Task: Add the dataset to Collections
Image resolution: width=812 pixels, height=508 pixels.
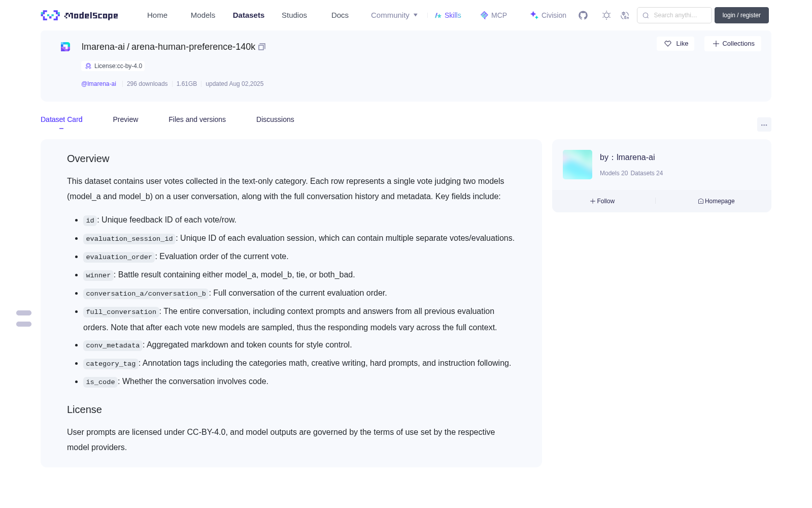Action: click(733, 44)
